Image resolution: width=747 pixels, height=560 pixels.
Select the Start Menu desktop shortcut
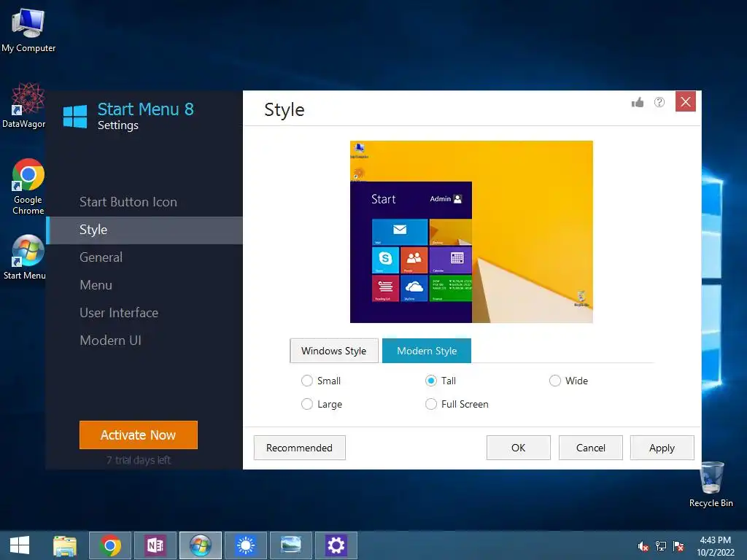point(25,257)
